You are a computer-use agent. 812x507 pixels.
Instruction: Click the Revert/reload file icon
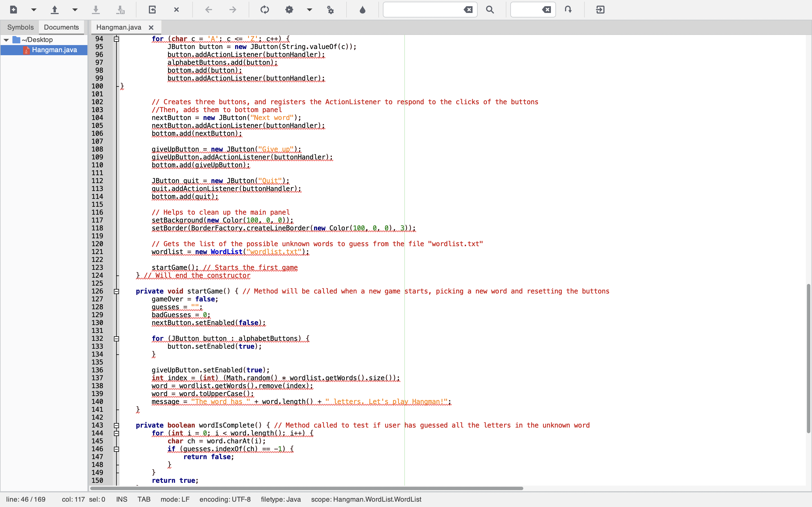coord(152,10)
